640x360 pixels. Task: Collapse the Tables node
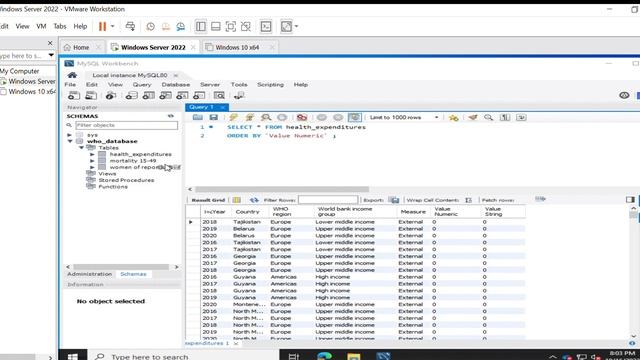[x=81, y=148]
